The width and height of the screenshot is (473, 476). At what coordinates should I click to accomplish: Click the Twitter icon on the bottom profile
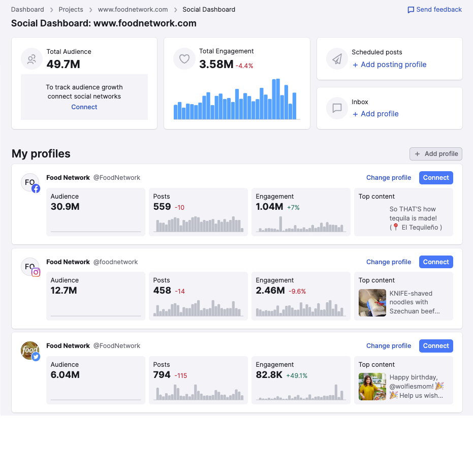36,357
